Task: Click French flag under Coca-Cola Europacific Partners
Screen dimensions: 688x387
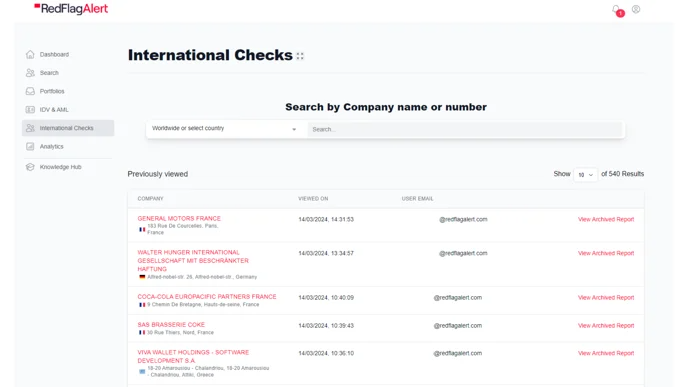Action: point(142,305)
